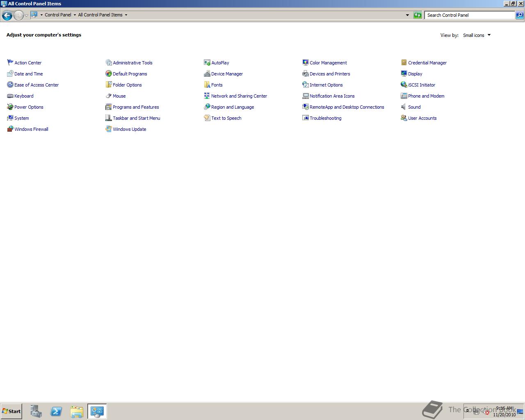Focus the Search Control Panel field

click(x=470, y=15)
